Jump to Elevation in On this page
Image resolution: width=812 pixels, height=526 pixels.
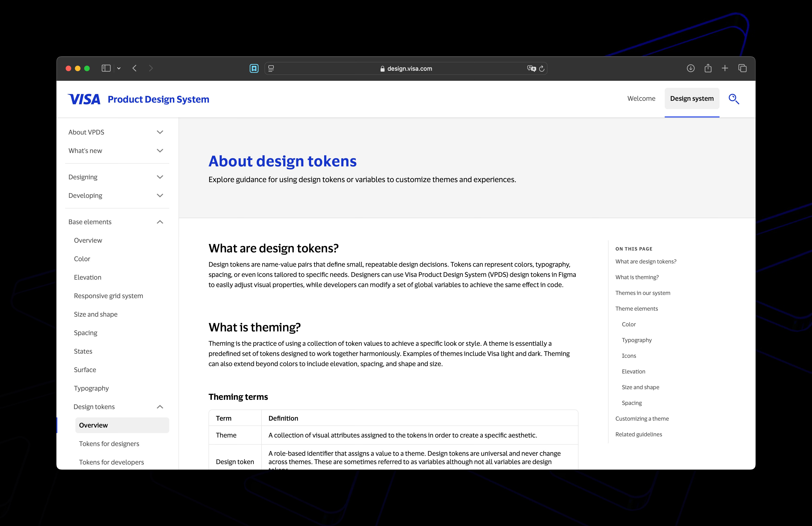pos(633,371)
